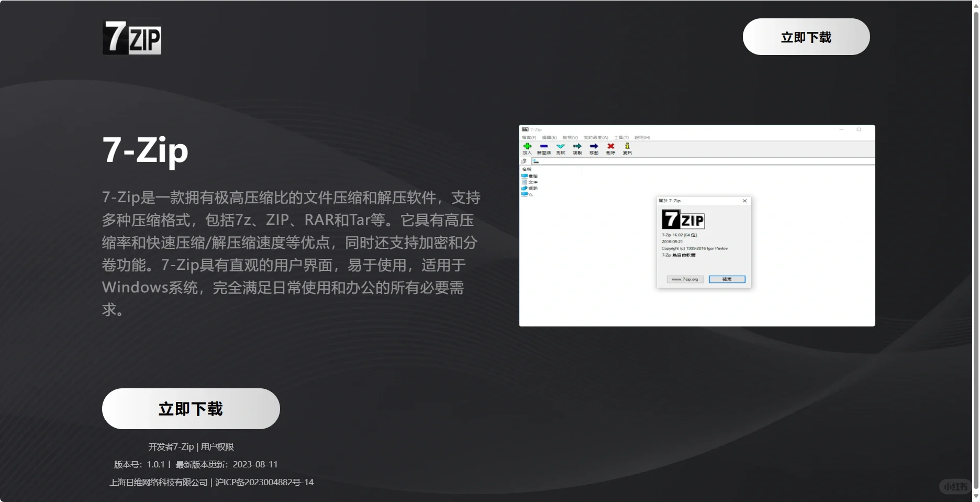Viewport: 980px width, 502px height.
Task: Click the 測試 checkmark icon in screenshot
Action: click(561, 146)
